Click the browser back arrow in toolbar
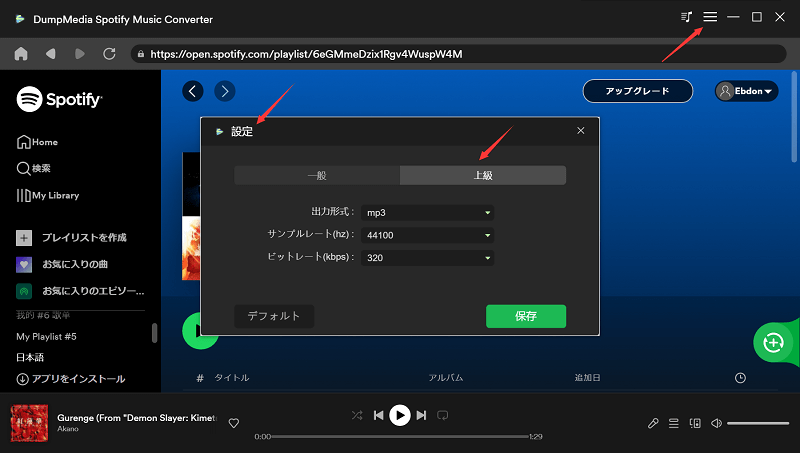Image resolution: width=800 pixels, height=453 pixels. click(x=50, y=54)
